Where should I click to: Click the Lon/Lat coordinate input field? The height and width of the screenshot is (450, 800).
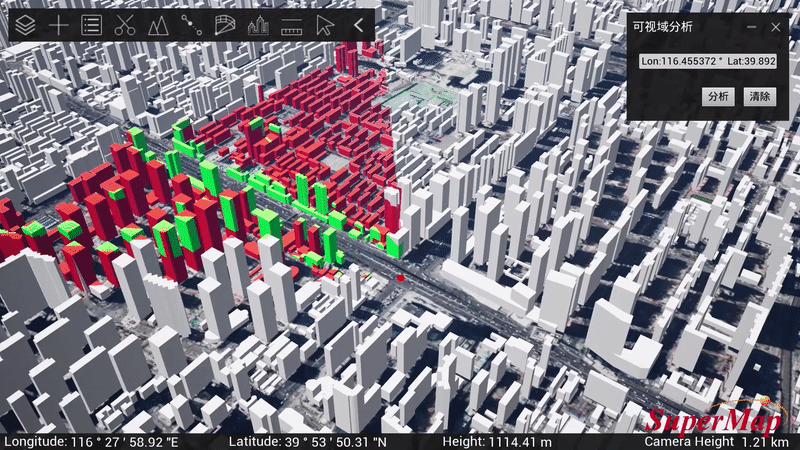(708, 61)
